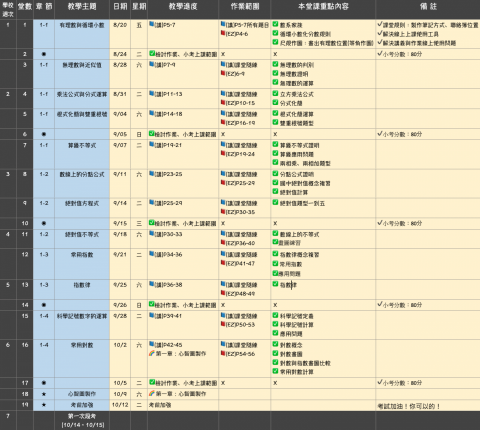
Task: Click the date cell 10/12
Action: pos(120,405)
